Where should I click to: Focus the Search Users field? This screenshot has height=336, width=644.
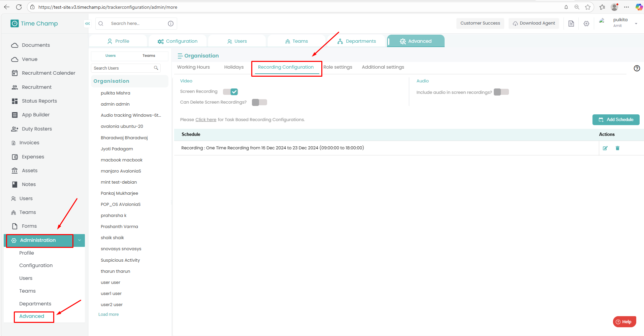click(x=126, y=68)
